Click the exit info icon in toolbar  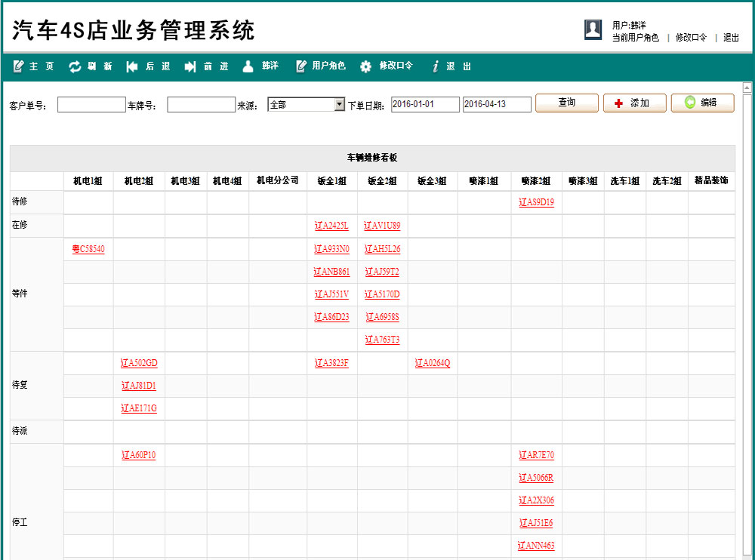click(x=436, y=66)
